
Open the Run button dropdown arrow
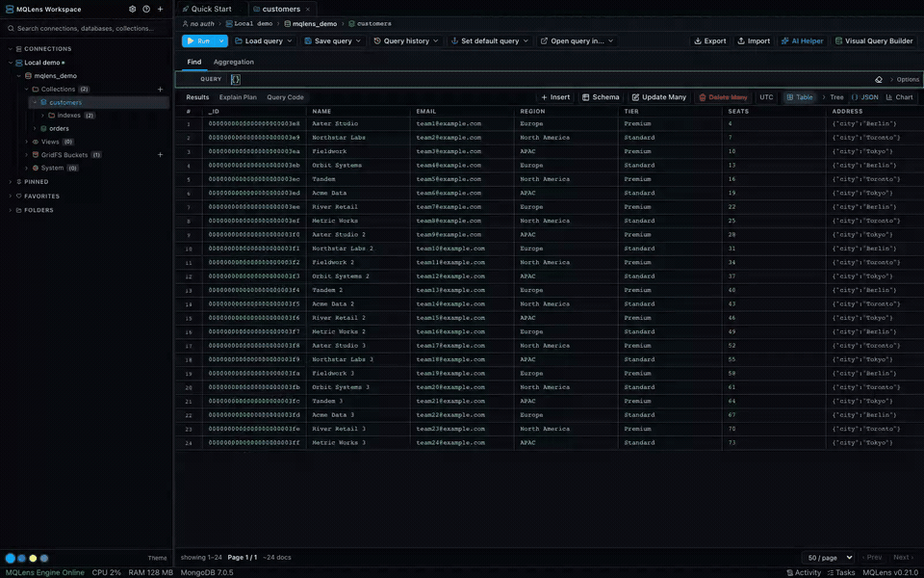tap(221, 40)
